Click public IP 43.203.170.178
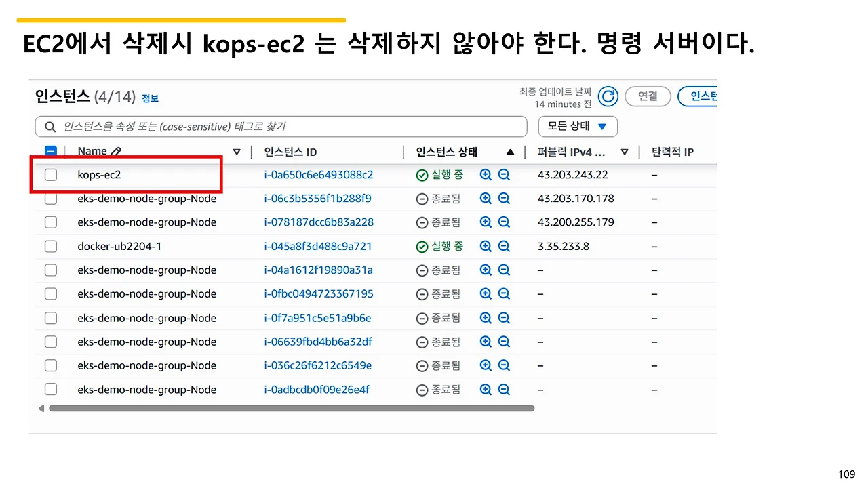This screenshot has width=868, height=488. pyautogui.click(x=576, y=199)
